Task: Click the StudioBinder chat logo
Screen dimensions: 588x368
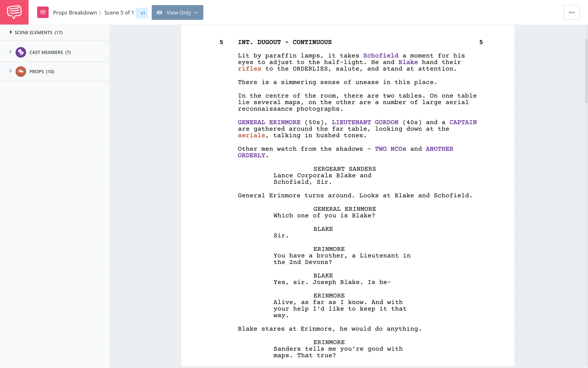Action: tap(14, 12)
